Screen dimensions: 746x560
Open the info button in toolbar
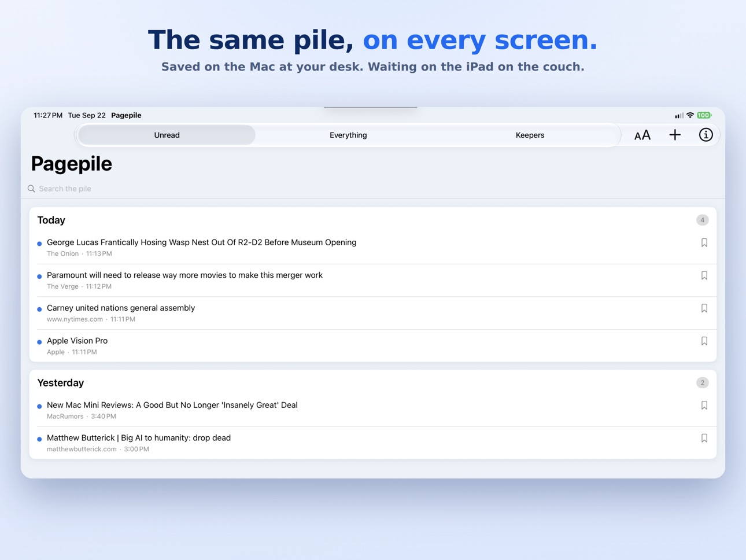coord(706,135)
